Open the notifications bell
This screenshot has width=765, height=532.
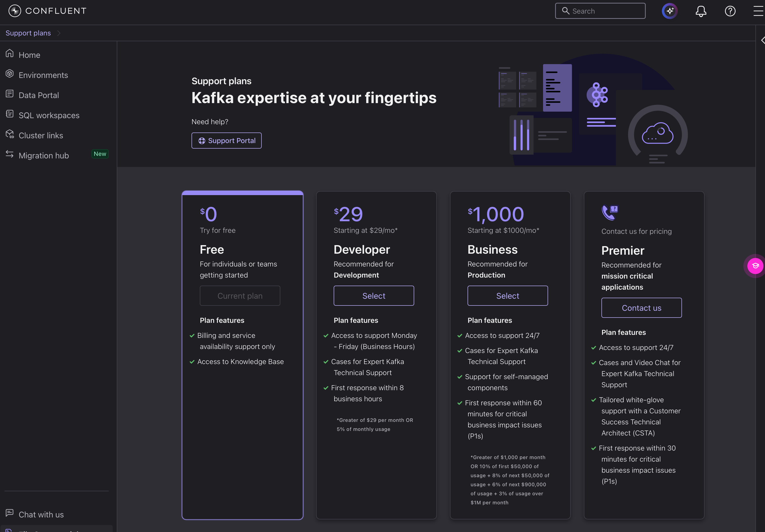click(x=701, y=11)
